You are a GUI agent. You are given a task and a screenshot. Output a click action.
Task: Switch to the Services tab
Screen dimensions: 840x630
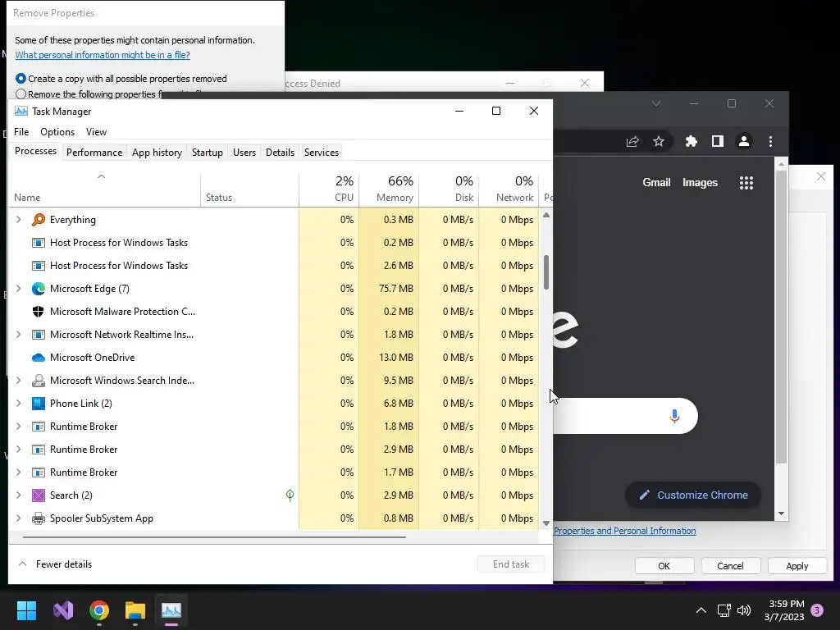tap(322, 153)
